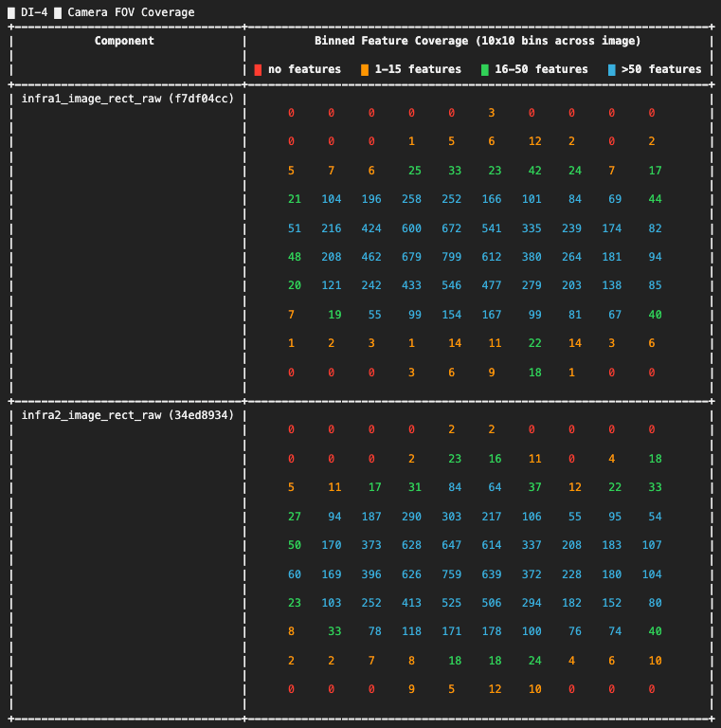Select the 'Component' column header
Screen dimensions: 721x728
pyautogui.click(x=124, y=41)
